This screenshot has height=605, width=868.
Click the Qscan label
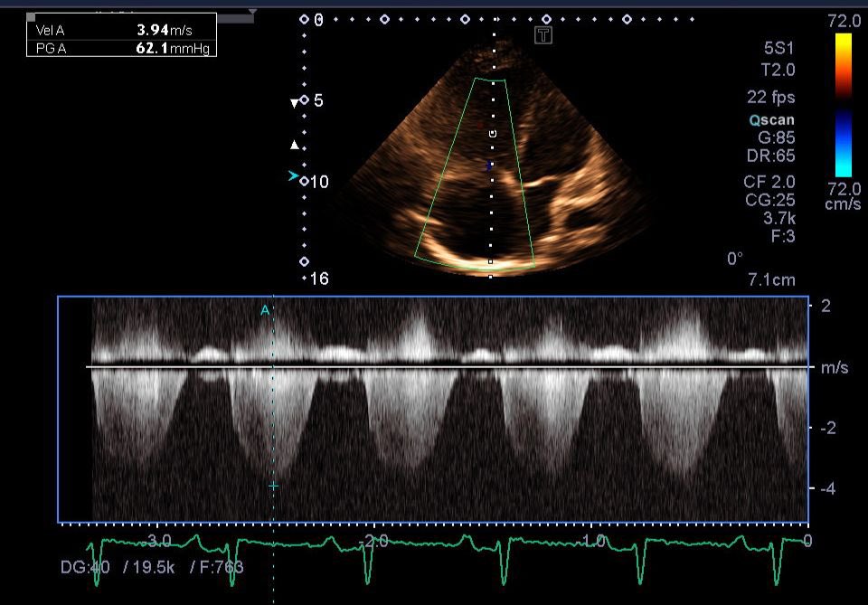[x=771, y=119]
